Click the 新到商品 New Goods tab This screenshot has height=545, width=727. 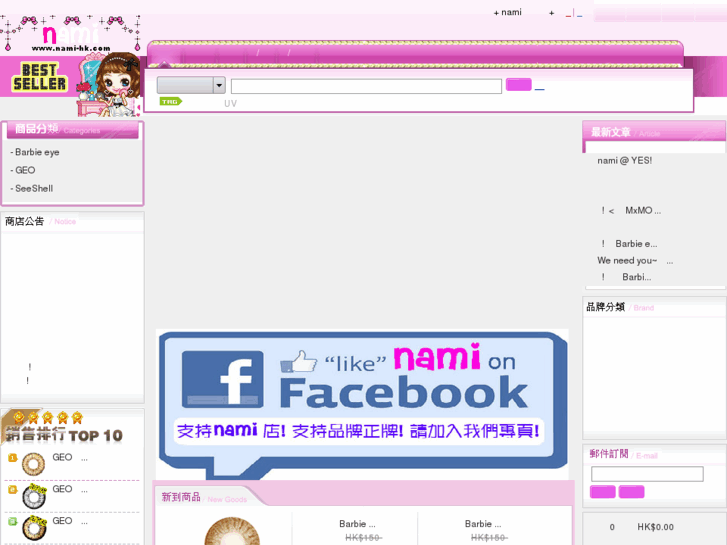click(x=204, y=497)
